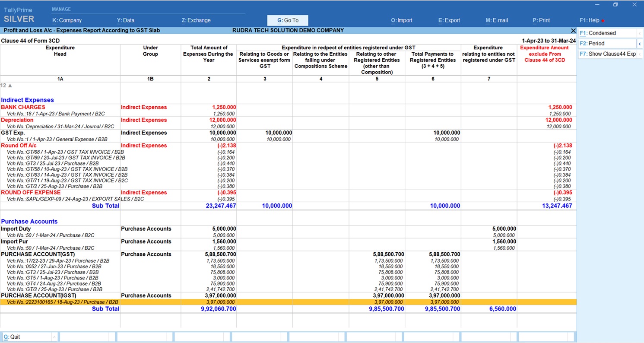Close the Expenses Report with black X

click(573, 31)
